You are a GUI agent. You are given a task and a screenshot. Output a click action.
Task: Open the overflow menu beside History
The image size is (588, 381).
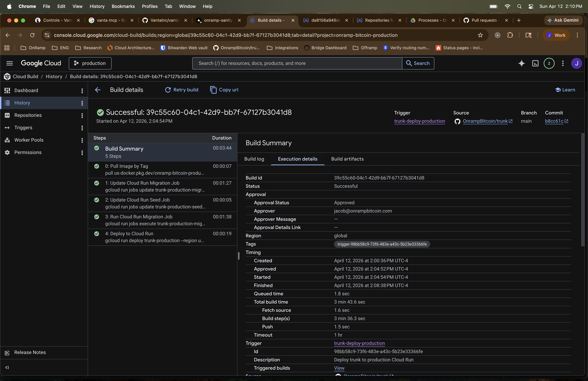(82, 103)
